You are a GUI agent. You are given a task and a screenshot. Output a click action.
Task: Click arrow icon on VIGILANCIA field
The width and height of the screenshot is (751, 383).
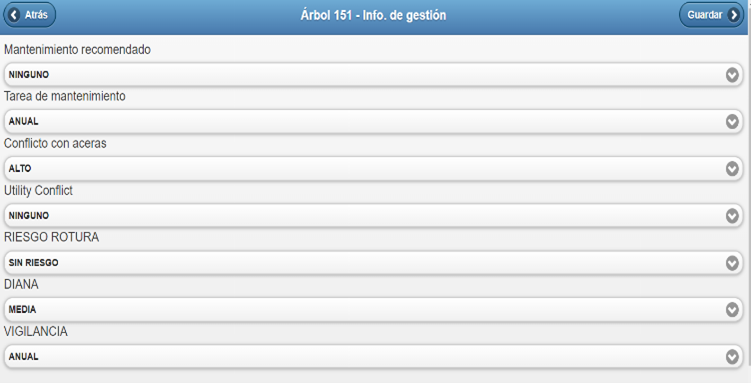pos(732,357)
